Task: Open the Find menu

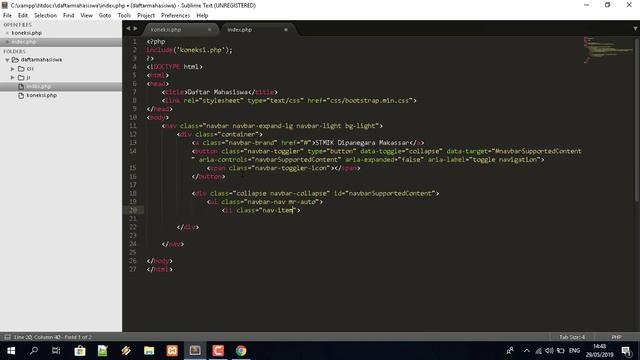Action: 69,15
